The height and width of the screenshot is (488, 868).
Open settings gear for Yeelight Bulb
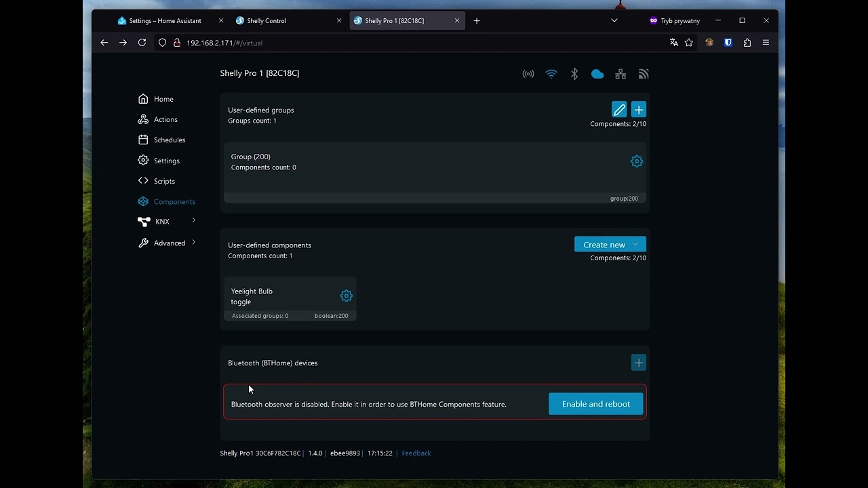point(347,296)
